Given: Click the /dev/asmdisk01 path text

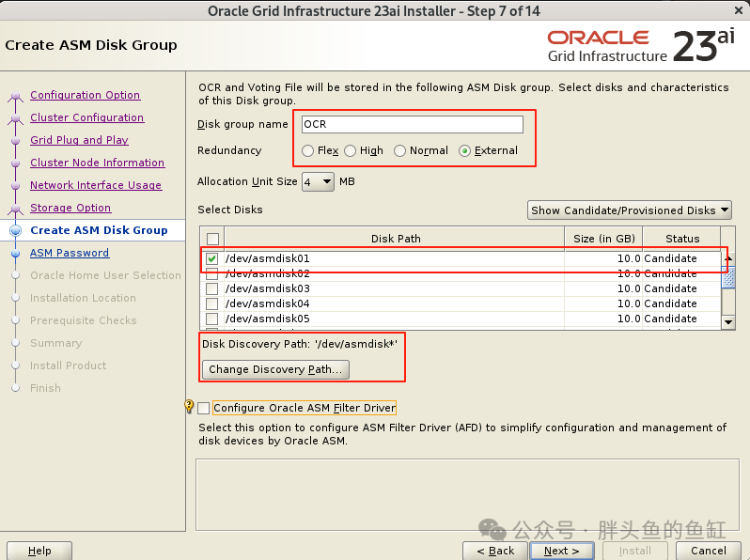Looking at the screenshot, I should (267, 258).
